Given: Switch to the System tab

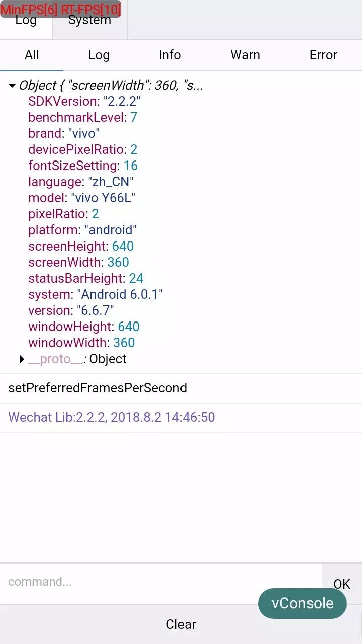Looking at the screenshot, I should click(x=89, y=20).
